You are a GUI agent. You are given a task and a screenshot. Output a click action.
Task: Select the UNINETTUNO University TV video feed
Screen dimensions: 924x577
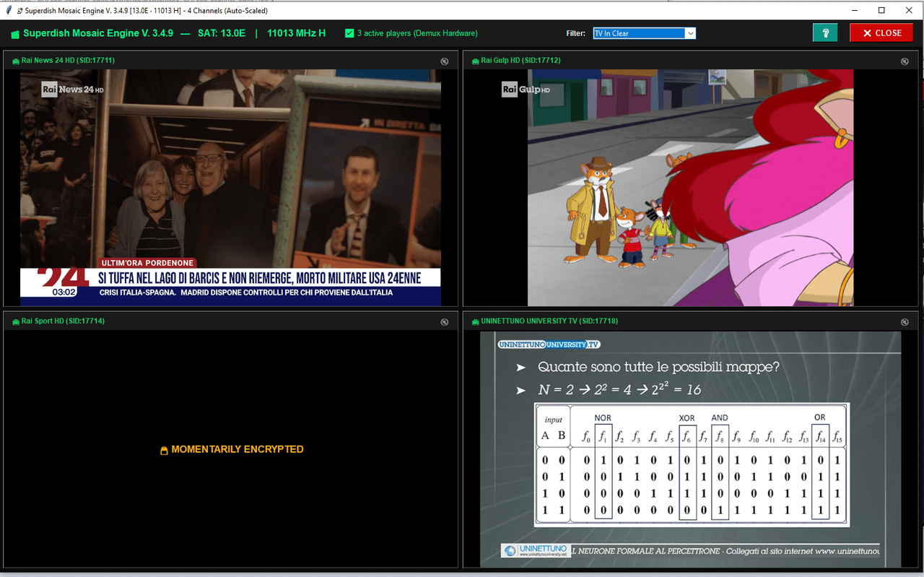point(690,449)
